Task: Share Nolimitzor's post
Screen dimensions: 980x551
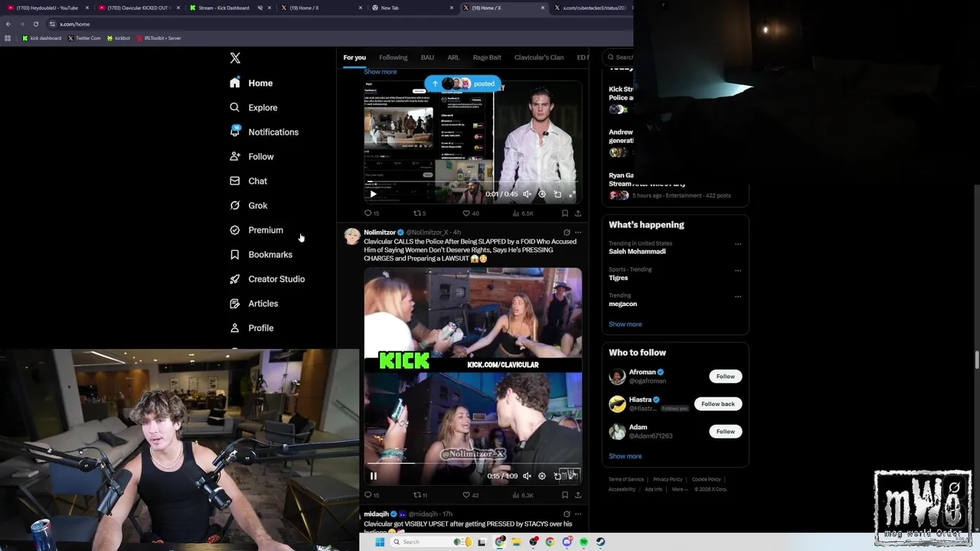Action: point(578,495)
